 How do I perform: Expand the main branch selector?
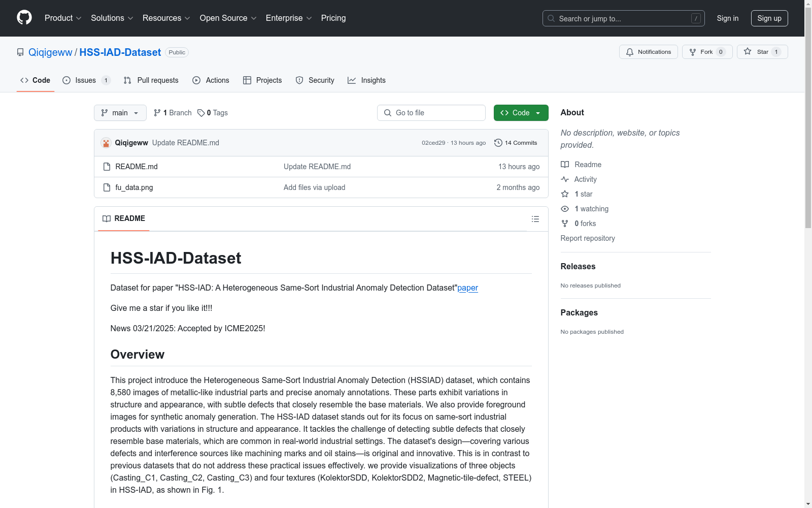click(x=120, y=113)
